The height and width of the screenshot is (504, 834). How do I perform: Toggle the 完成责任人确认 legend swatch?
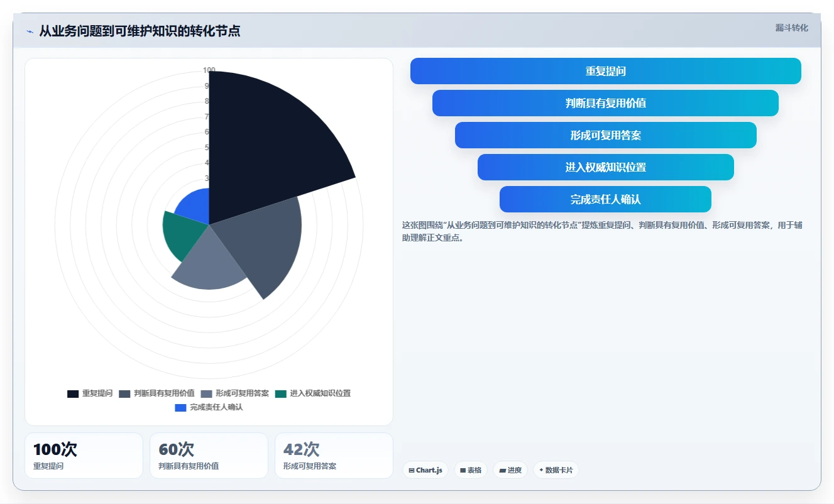point(180,408)
